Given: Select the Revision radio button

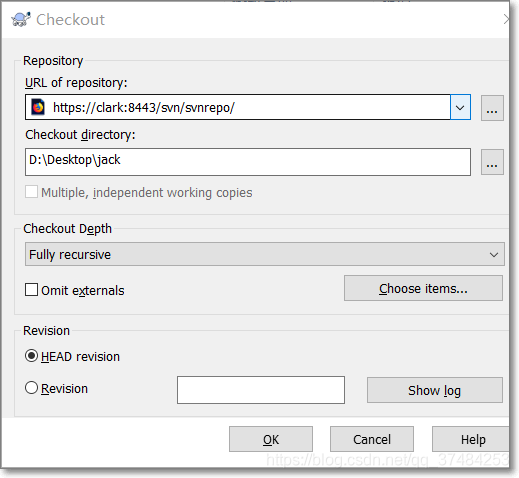Looking at the screenshot, I should [31, 388].
